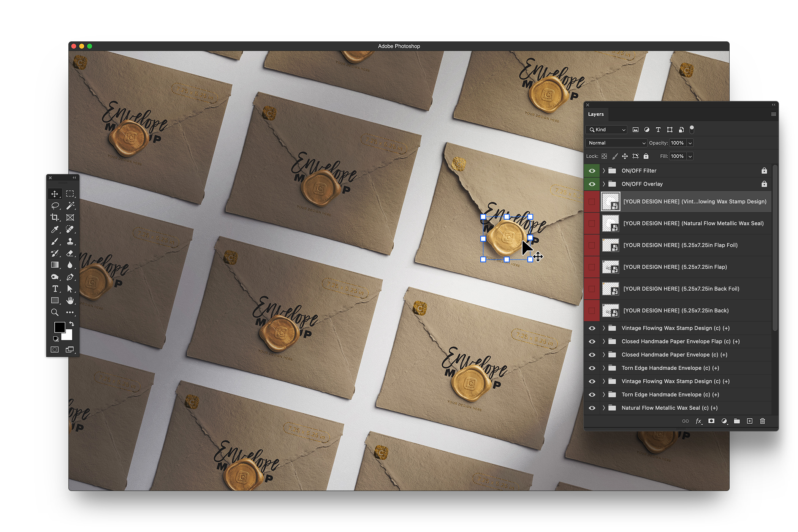Screen dimensions: 798x532
Task: Activate the Zoom tool
Action: point(55,312)
